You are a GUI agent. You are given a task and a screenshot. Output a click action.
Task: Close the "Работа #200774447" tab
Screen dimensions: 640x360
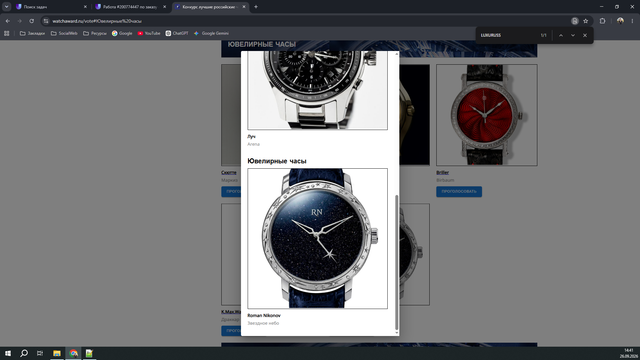click(x=164, y=7)
